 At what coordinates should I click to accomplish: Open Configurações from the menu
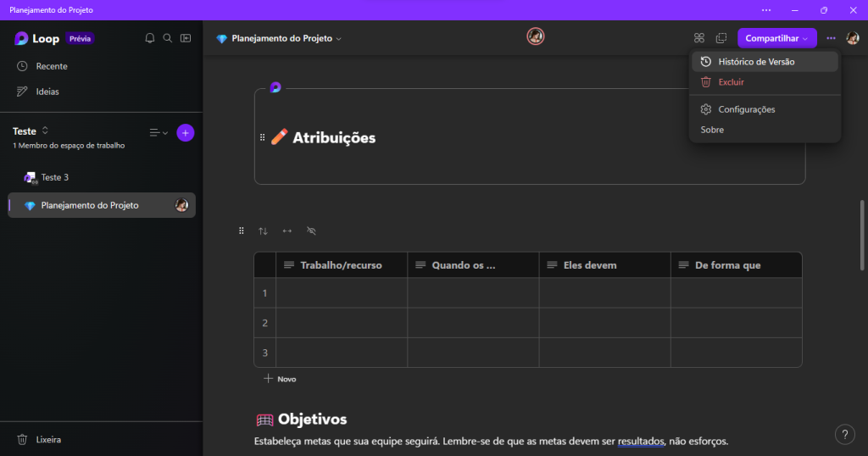click(746, 109)
